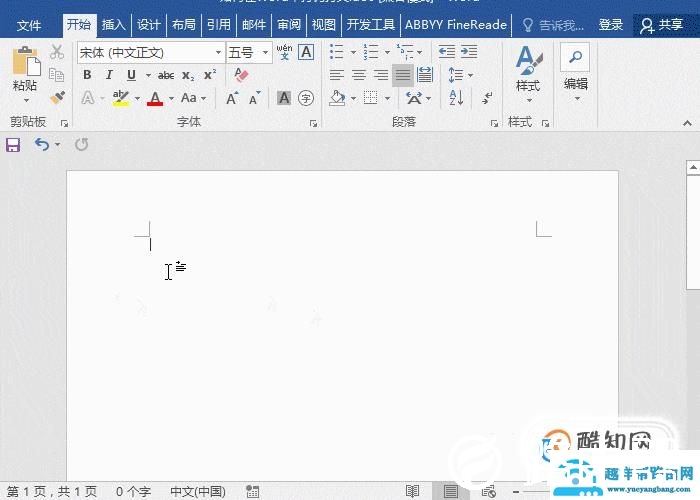Toggle Bold formatting
Viewport: 700px width, 500px height.
(x=87, y=75)
